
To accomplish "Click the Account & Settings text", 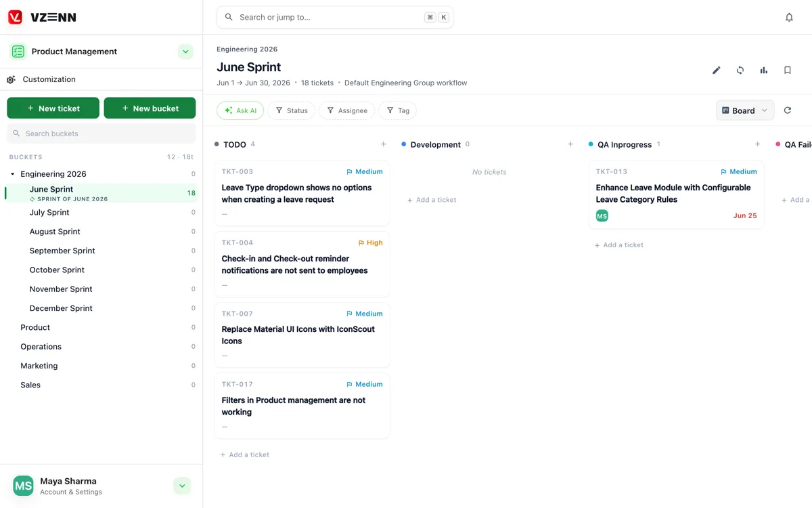I will point(71,492).
